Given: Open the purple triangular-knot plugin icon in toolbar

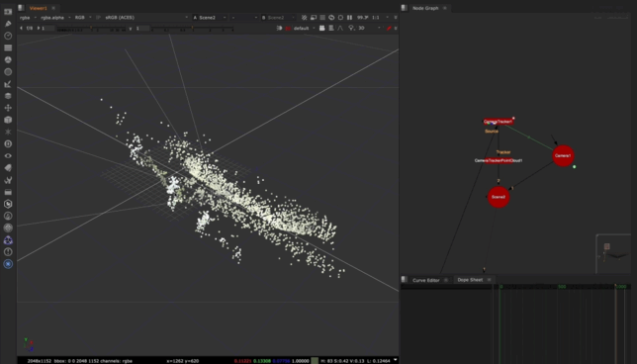Looking at the screenshot, I should pos(8,240).
